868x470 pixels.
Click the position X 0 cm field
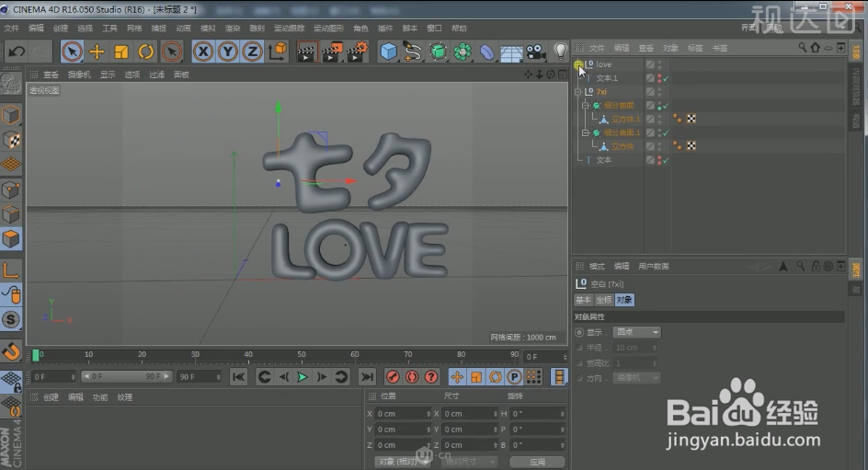[x=403, y=414]
